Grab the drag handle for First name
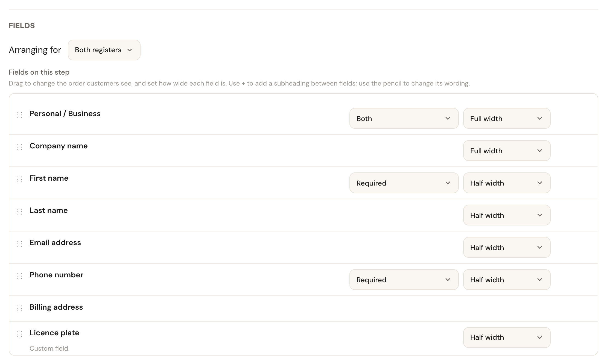The image size is (607, 364). (20, 179)
